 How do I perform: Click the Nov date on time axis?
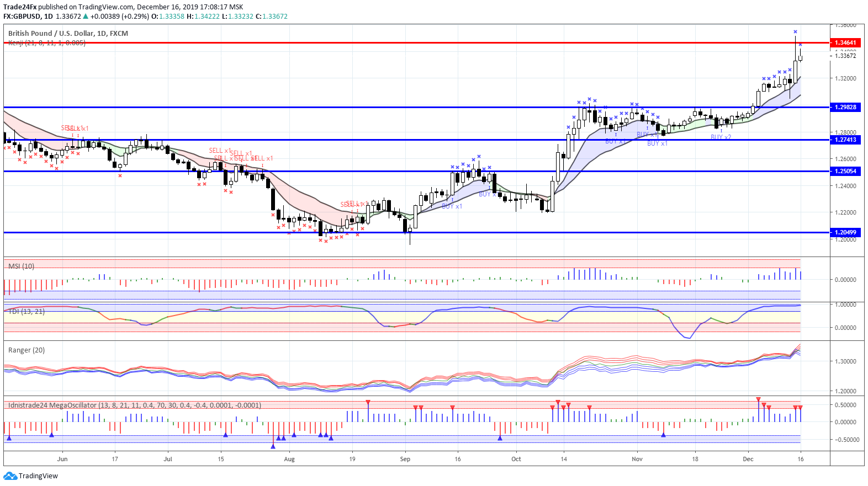coord(637,459)
